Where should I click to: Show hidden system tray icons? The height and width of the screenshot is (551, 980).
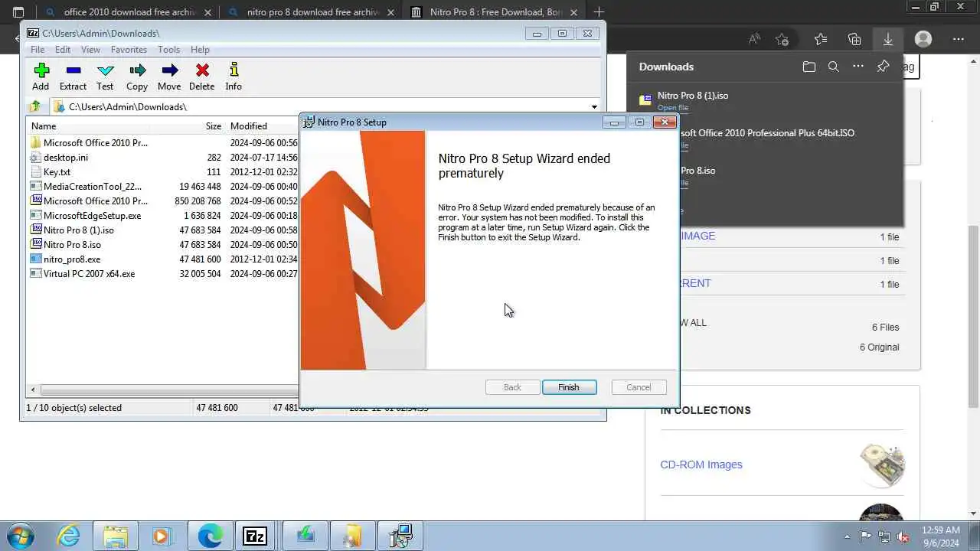pyautogui.click(x=847, y=536)
